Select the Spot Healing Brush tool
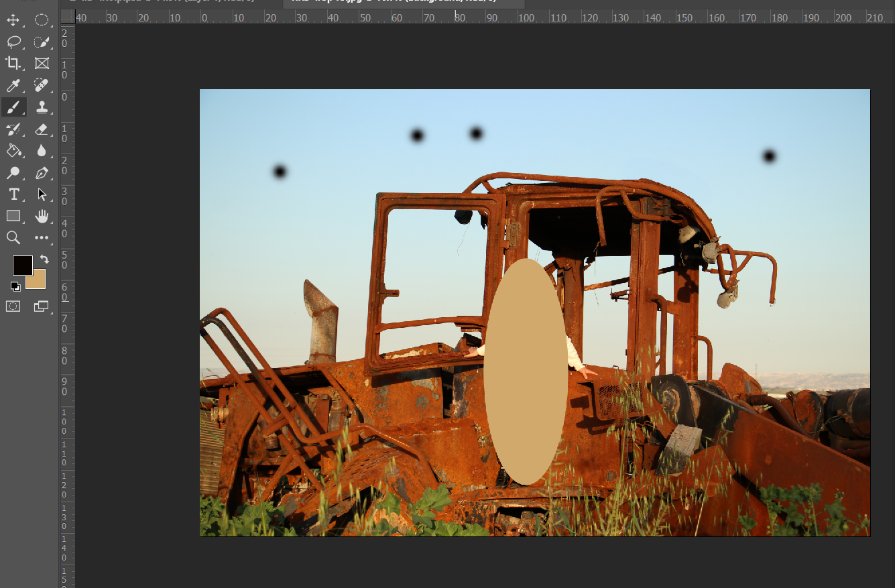895x588 pixels. point(42,85)
